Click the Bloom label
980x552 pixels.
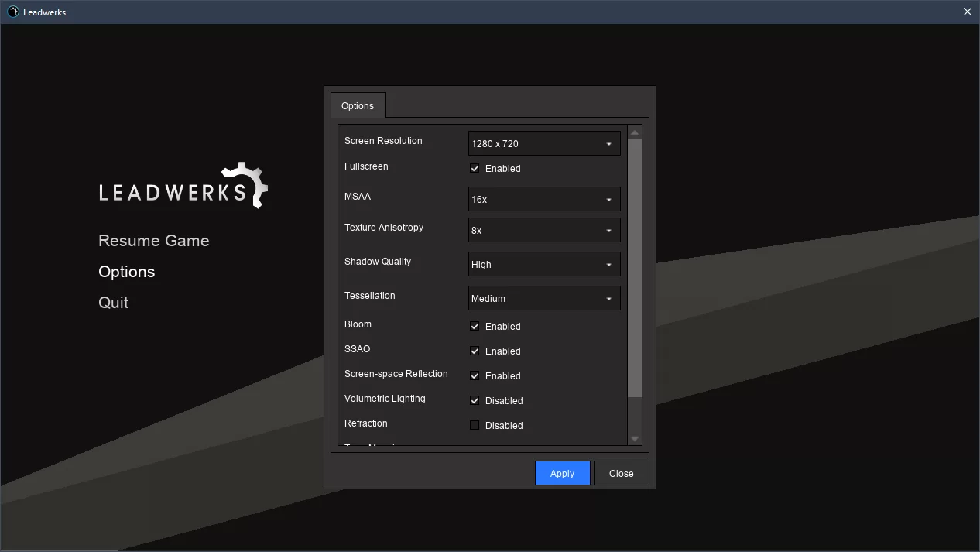358,324
